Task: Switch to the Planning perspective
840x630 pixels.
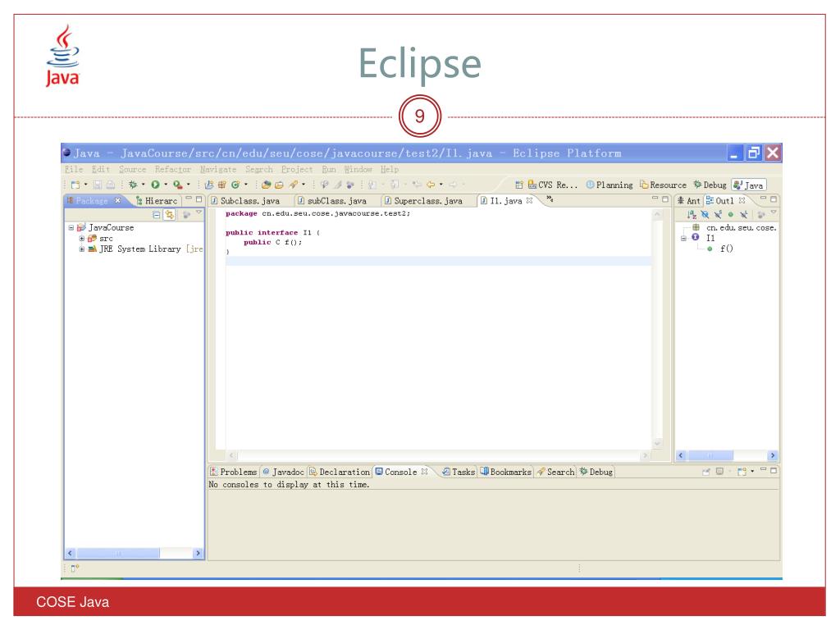Action: [x=609, y=185]
